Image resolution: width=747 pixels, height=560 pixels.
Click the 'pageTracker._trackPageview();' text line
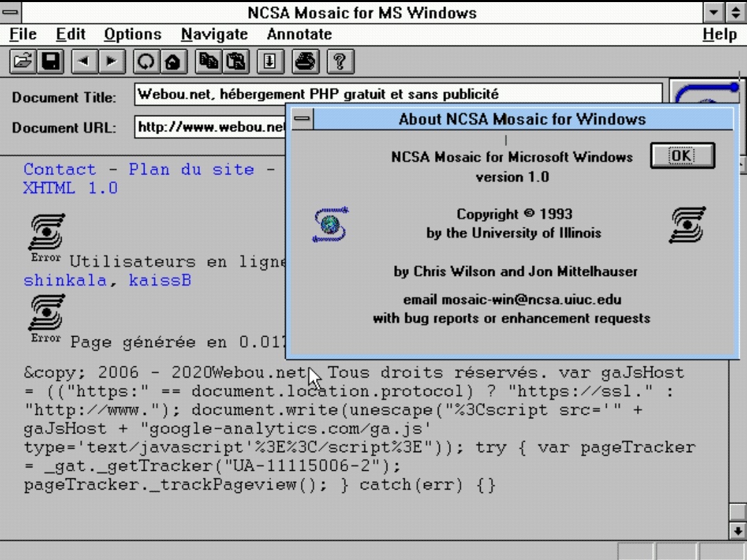176,485
